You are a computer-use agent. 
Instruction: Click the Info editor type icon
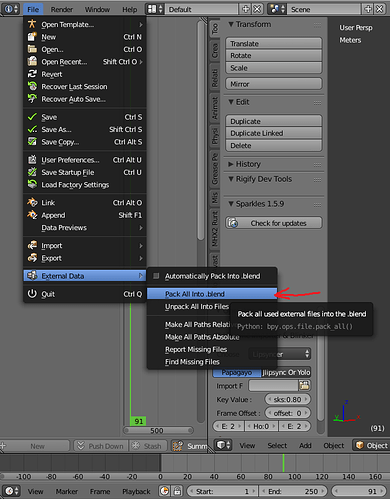[11, 9]
